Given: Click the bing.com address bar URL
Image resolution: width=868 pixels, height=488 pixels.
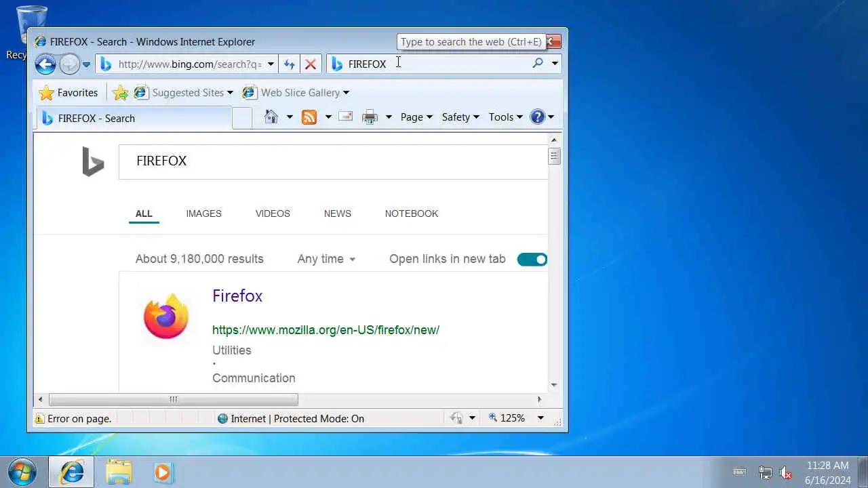Looking at the screenshot, I should [189, 64].
